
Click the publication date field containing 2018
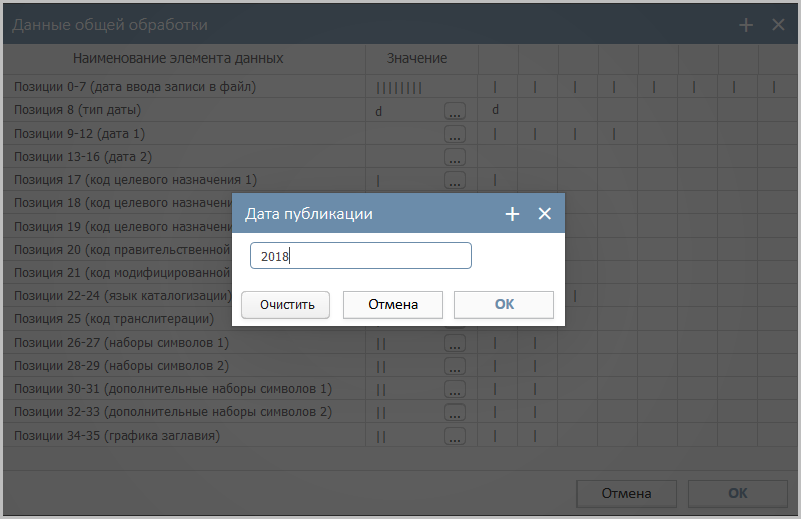360,256
